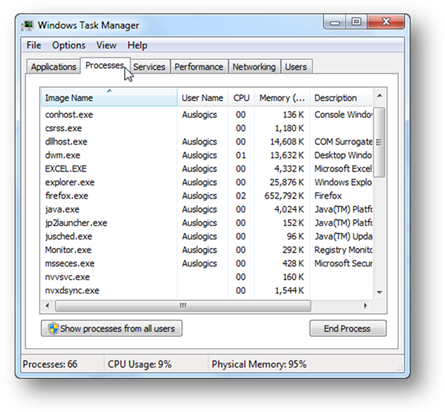Screen dimensions: 445x412
Task: Click the Task Manager title bar icon
Action: [27, 26]
